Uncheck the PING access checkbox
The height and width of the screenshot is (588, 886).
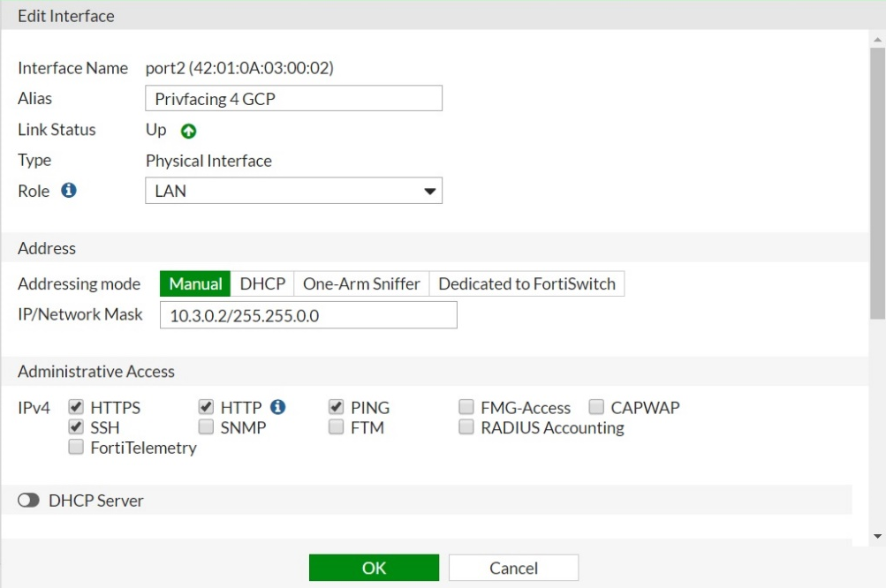coord(336,407)
